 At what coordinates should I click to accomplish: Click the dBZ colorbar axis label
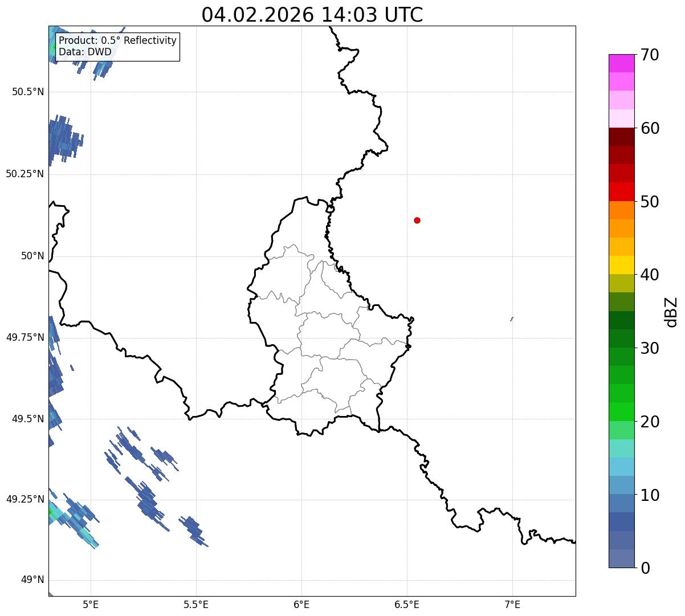[x=672, y=312]
